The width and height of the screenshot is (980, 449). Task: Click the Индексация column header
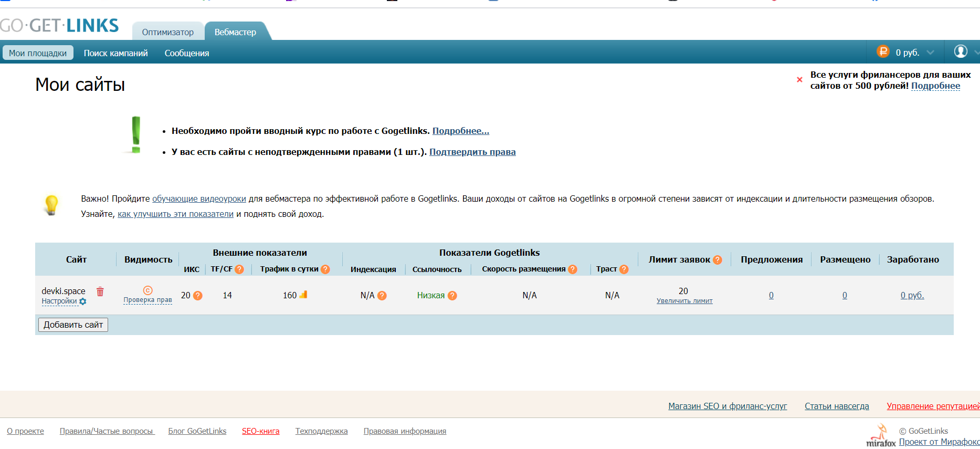pos(373,269)
